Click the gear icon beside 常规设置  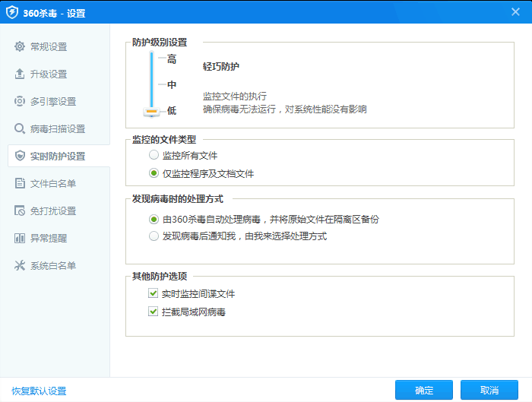[x=20, y=46]
